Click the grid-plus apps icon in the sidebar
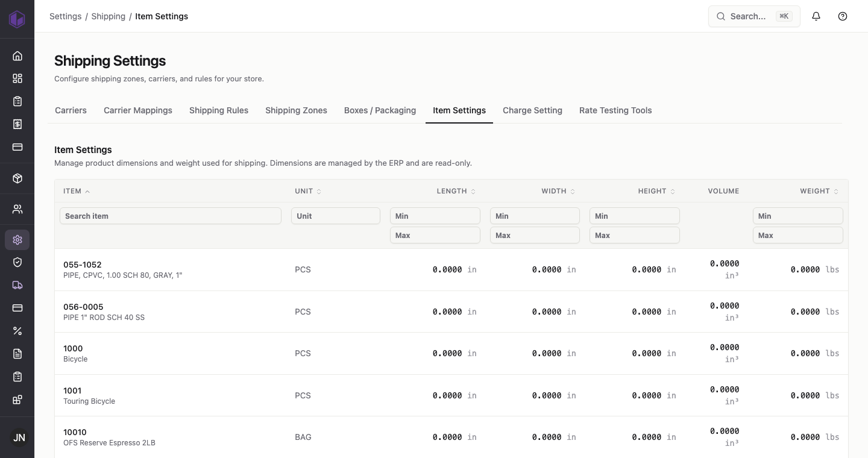868x458 pixels. [x=17, y=400]
